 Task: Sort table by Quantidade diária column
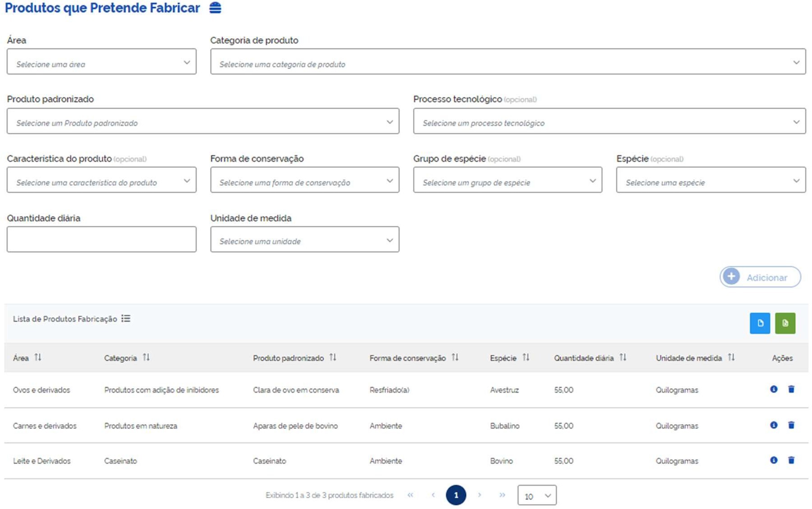[x=623, y=358]
